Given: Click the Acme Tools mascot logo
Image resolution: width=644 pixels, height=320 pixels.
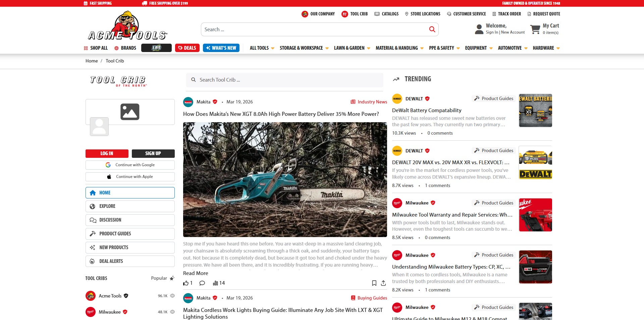Looking at the screenshot, I should click(x=127, y=26).
